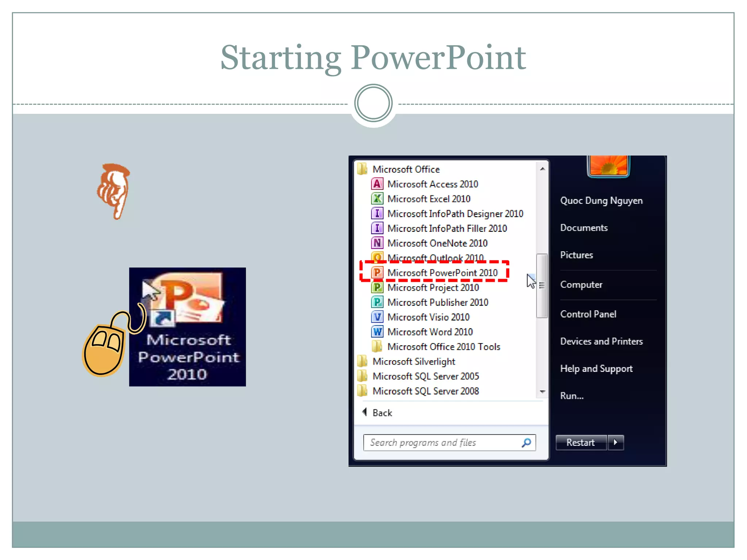The image size is (747, 560).
Task: Click the programs list scrollbar thumb
Action: click(x=542, y=285)
